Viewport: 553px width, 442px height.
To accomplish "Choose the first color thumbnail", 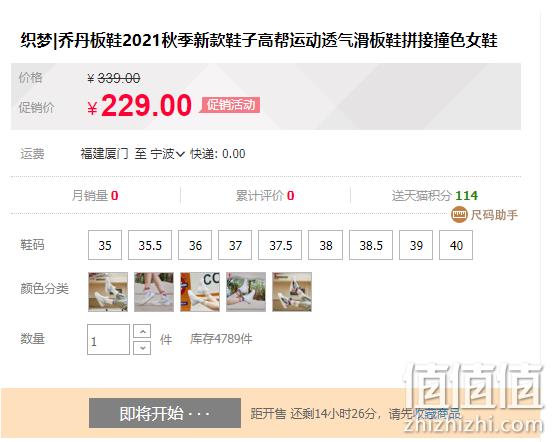I will tap(108, 292).
